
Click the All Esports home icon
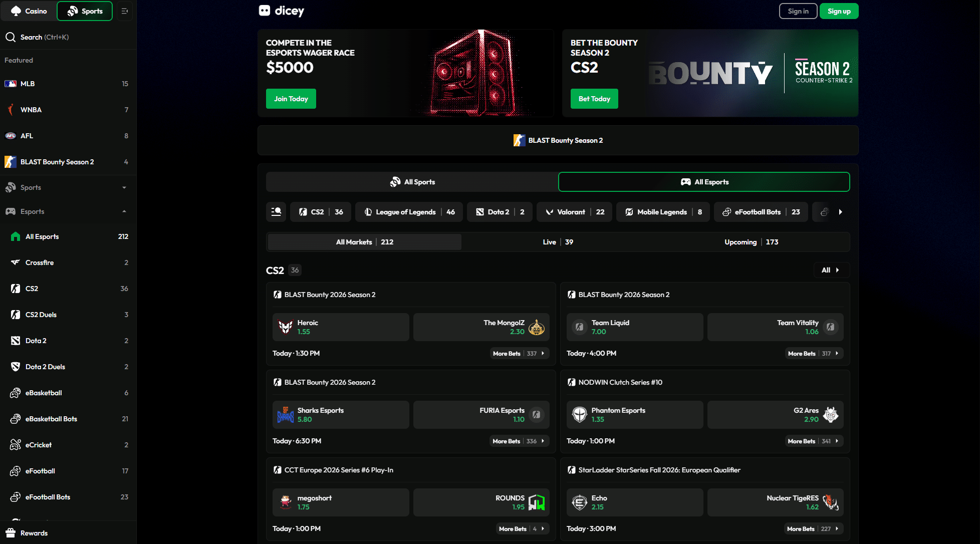tap(16, 236)
